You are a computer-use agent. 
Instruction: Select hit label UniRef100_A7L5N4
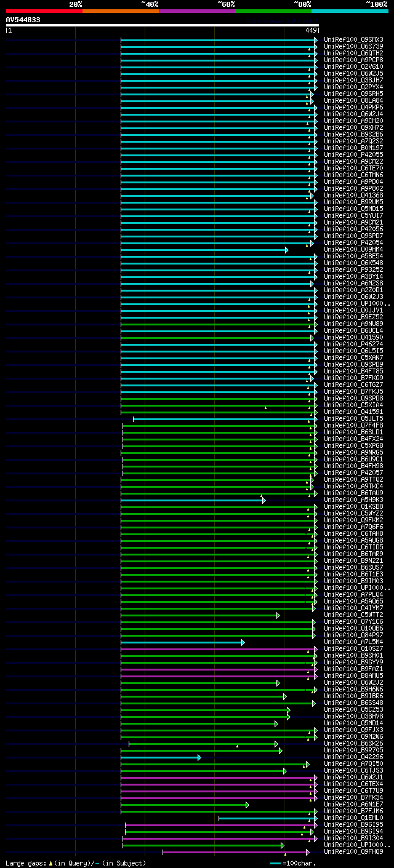tap(353, 642)
